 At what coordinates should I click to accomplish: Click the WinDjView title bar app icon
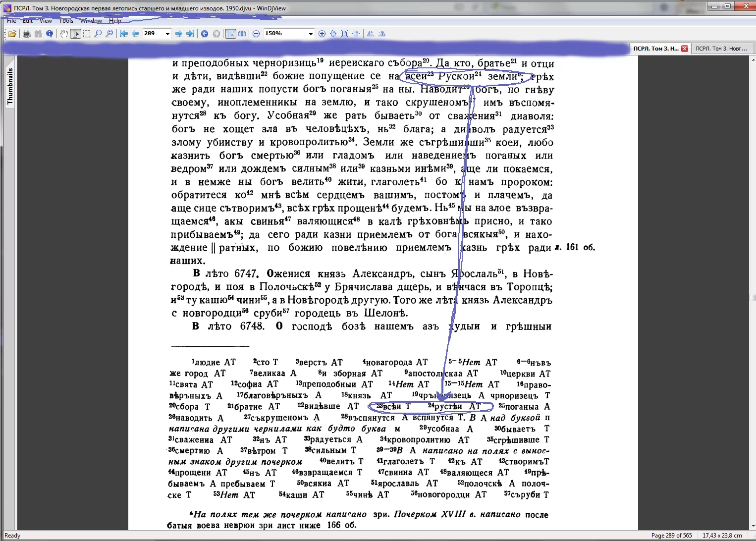coord(7,8)
